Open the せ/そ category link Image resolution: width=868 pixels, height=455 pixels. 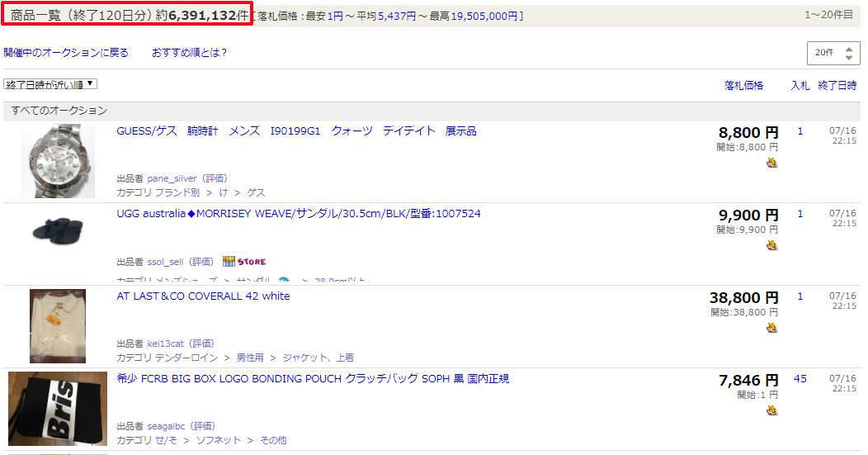coord(166,440)
